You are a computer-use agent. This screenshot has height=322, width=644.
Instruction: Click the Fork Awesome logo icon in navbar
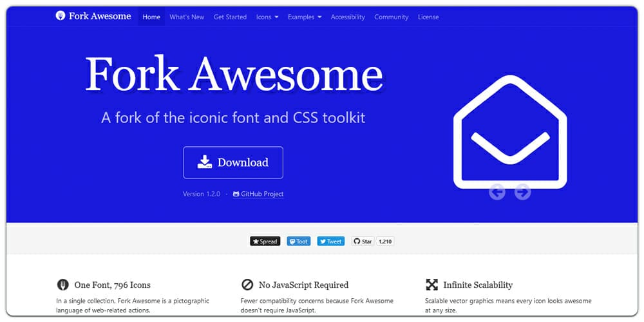61,16
